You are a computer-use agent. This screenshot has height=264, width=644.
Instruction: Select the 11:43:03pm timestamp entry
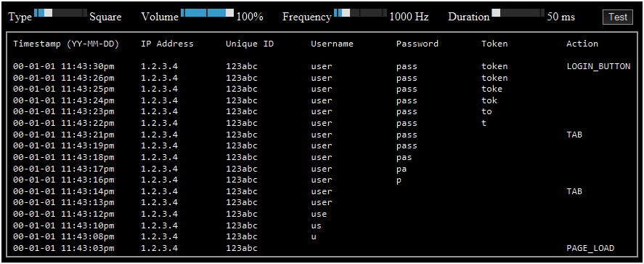click(x=64, y=249)
